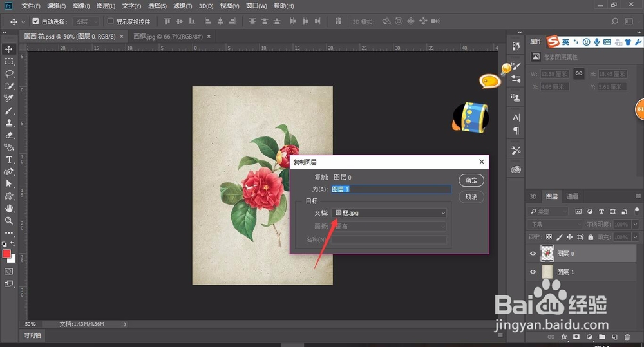The width and height of the screenshot is (644, 347).
Task: Select the Pen tool
Action: click(x=8, y=172)
